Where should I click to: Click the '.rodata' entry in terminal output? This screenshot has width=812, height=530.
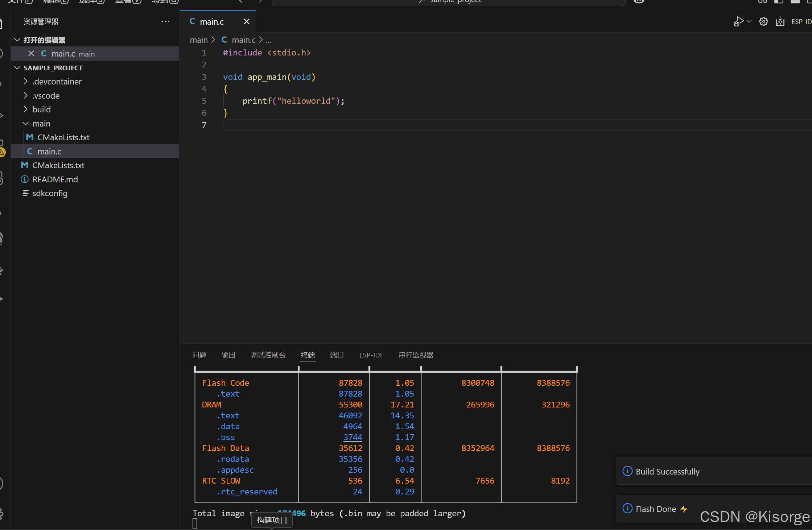tap(232, 459)
